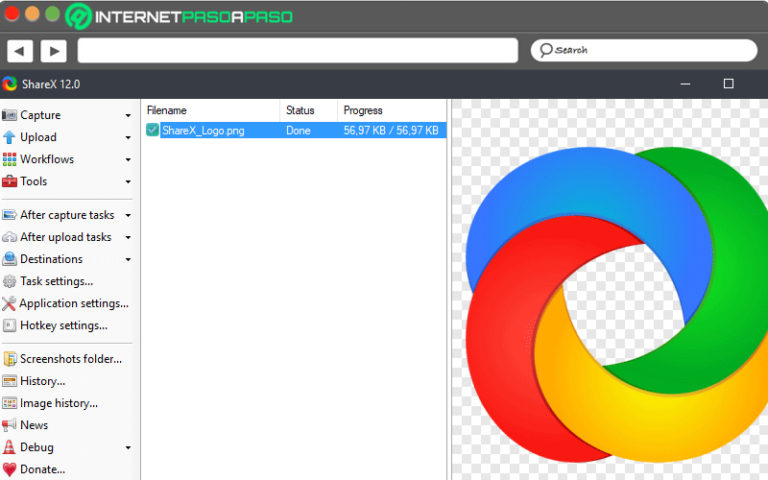Maximize the ShareX 12.0 window
This screenshot has width=768, height=480.
tap(728, 84)
